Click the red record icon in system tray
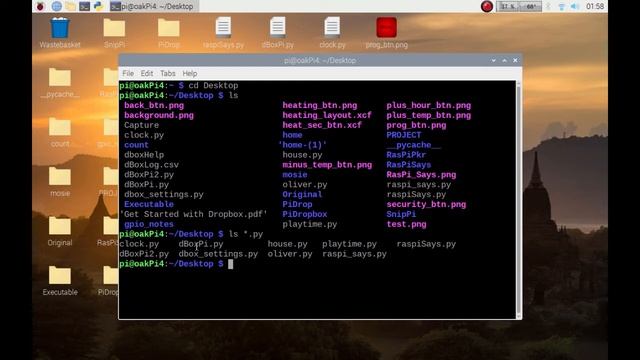640x360 pixels. point(487,6)
